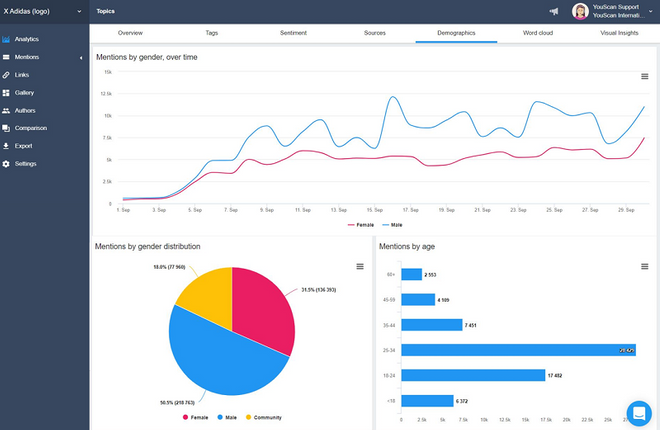Click the Authors people icon
This screenshot has height=430, width=660.
[6, 111]
